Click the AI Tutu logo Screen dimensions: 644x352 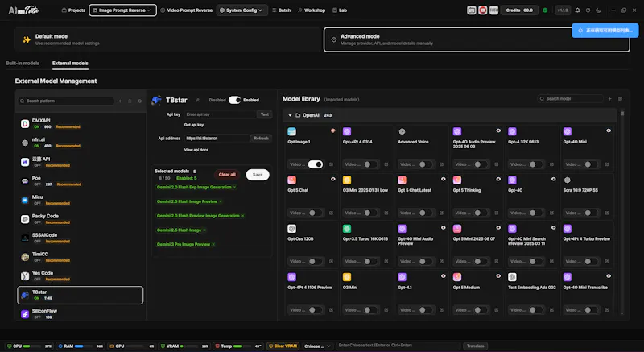click(x=23, y=10)
